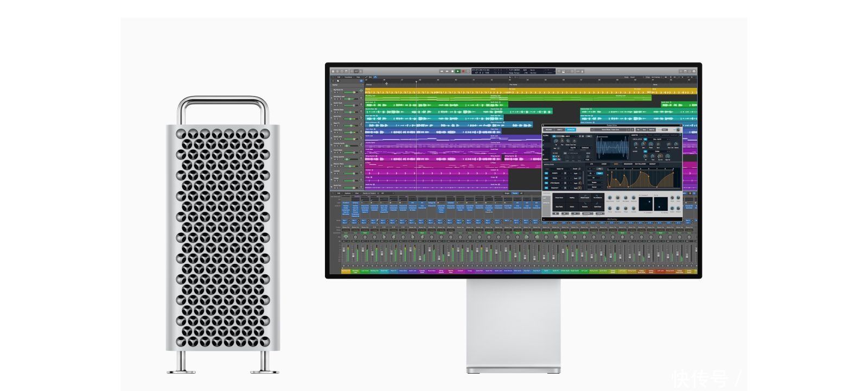Select the MSEG modulation tab
Image resolution: width=868 pixels, height=391 pixels.
616,163
